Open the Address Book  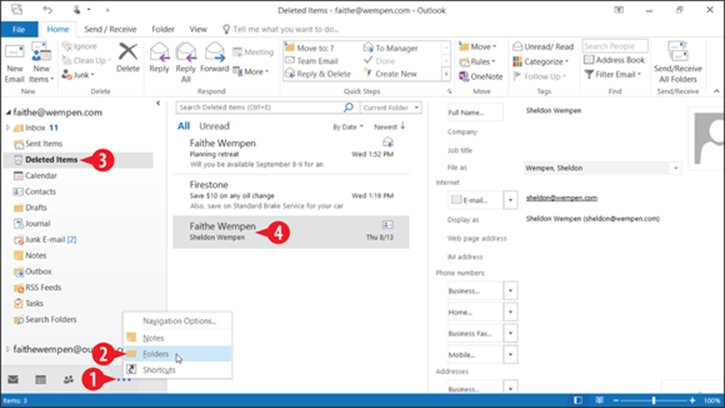tap(614, 60)
